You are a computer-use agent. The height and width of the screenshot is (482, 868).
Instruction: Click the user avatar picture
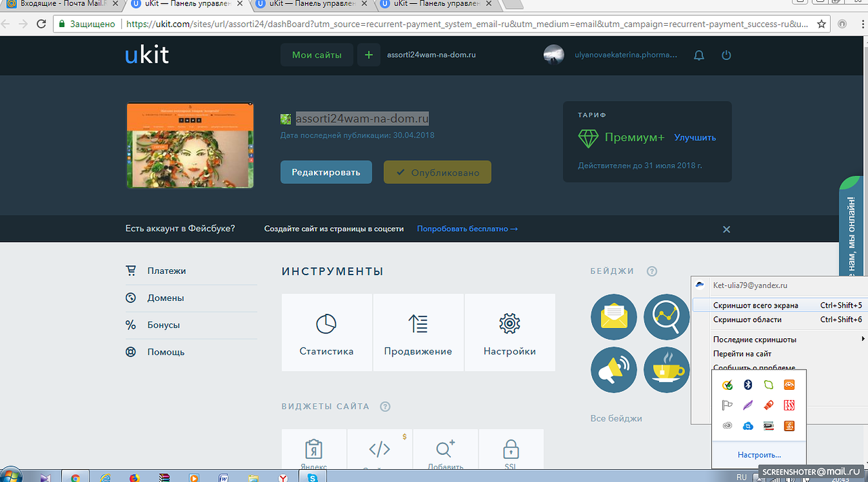(554, 55)
